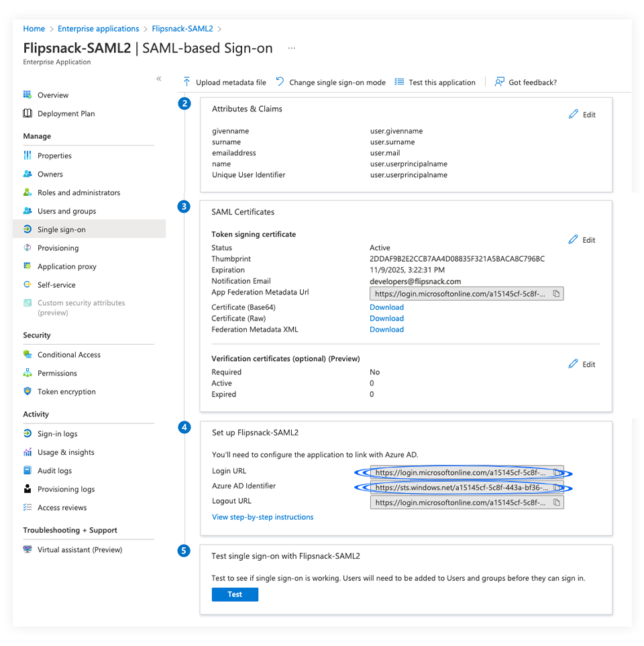Click the blue Test button
Screen dimensions: 644x646
[x=235, y=594]
